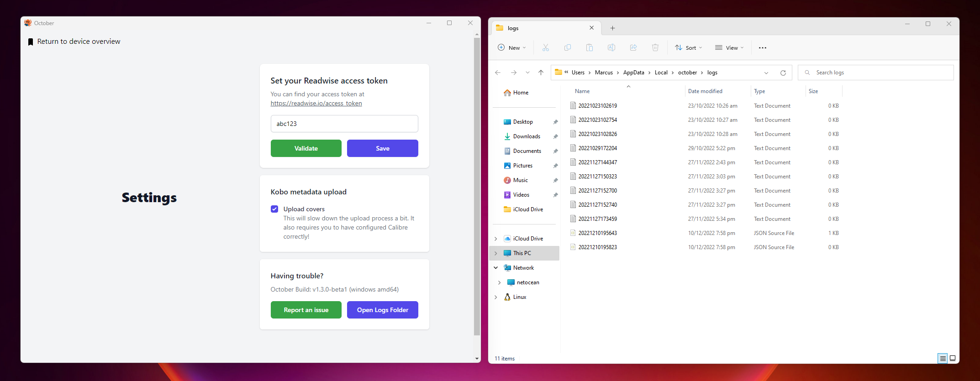Click the bookmark icon beside Return to device overview
The width and height of the screenshot is (980, 381).
[x=31, y=42]
